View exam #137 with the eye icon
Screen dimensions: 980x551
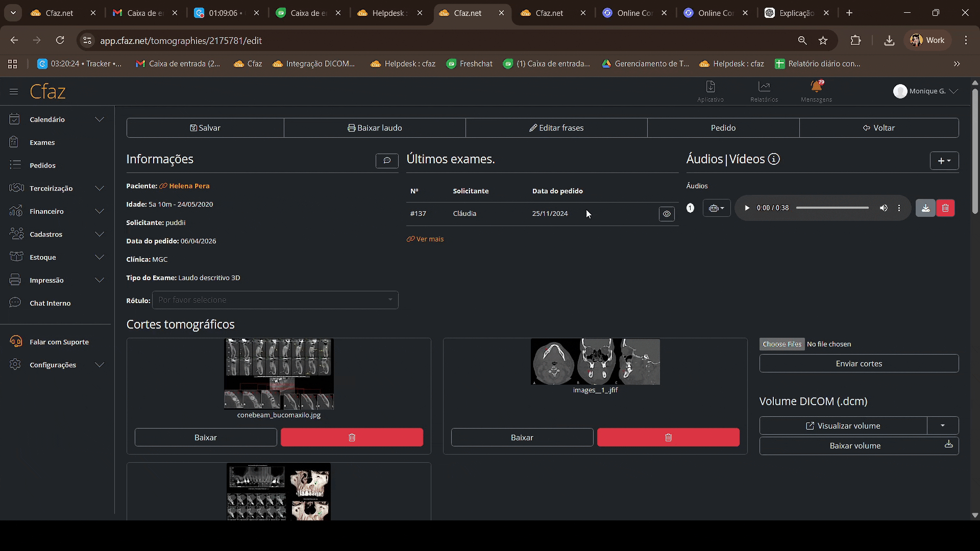click(667, 214)
